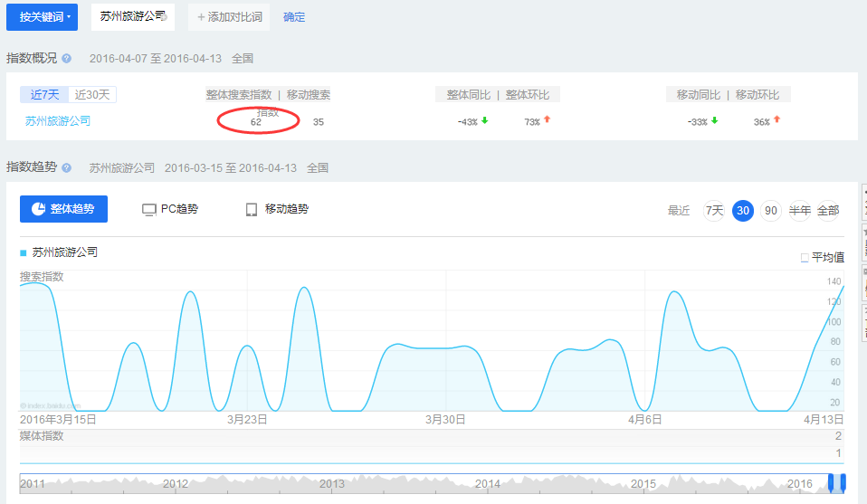Remove the 苏州旅游公司 keyword via its small icon
This screenshot has height=504, width=867.
[x=164, y=18]
